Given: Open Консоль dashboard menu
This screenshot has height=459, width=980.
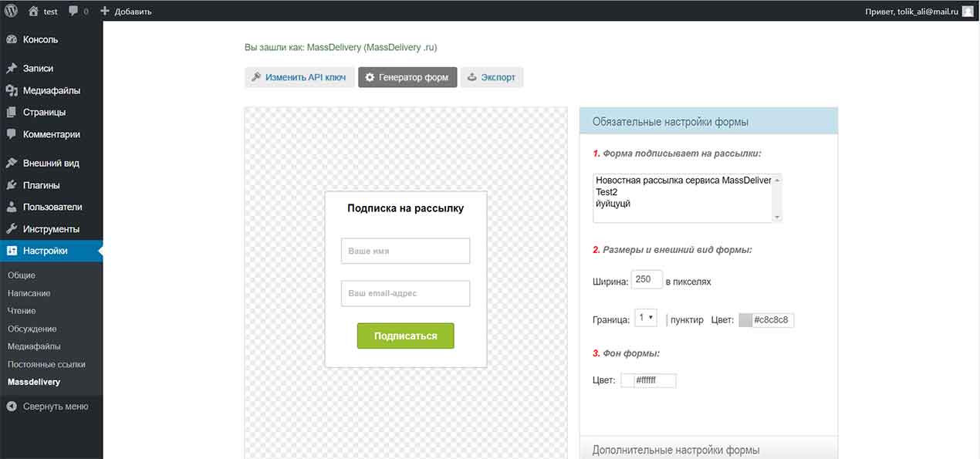Looking at the screenshot, I should coord(40,39).
